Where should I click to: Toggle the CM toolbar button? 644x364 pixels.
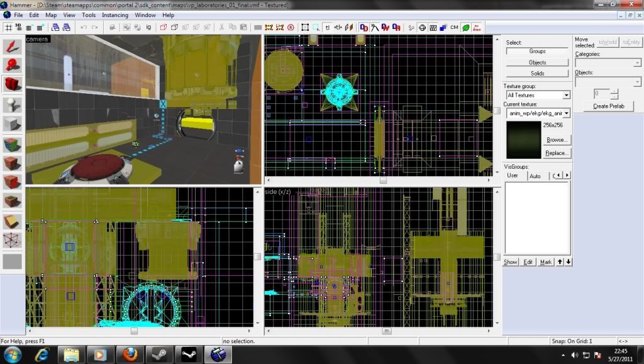(454, 28)
